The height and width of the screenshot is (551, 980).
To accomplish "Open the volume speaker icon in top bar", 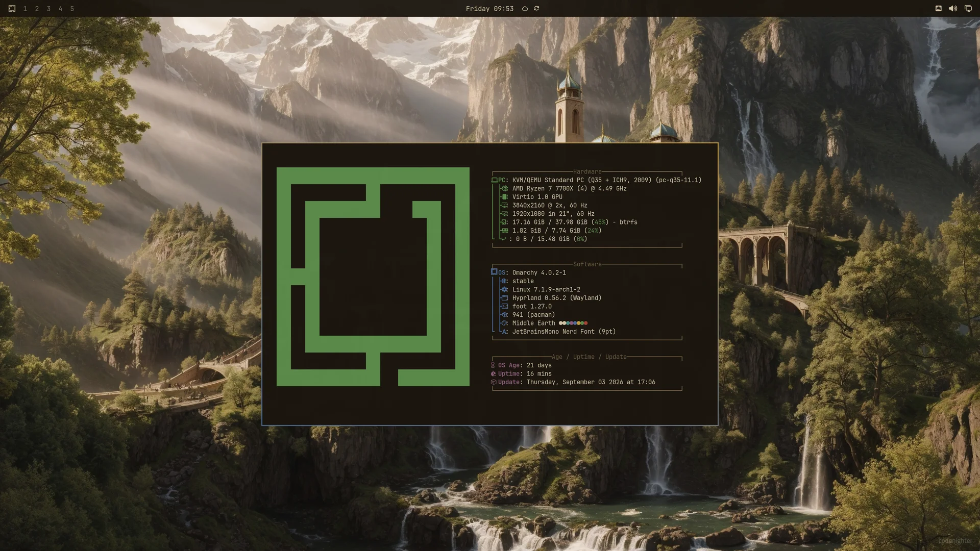I will (953, 9).
